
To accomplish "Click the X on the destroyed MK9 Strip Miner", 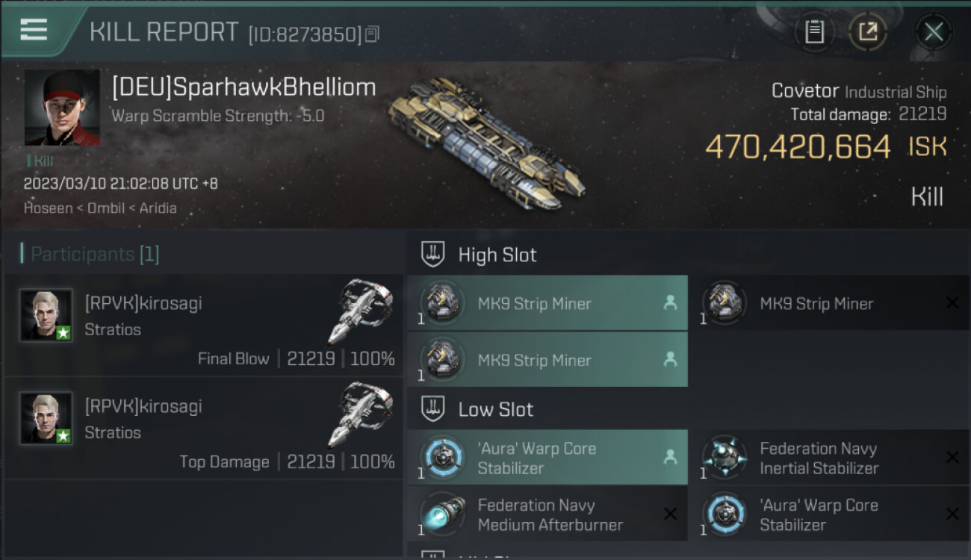I will (952, 302).
